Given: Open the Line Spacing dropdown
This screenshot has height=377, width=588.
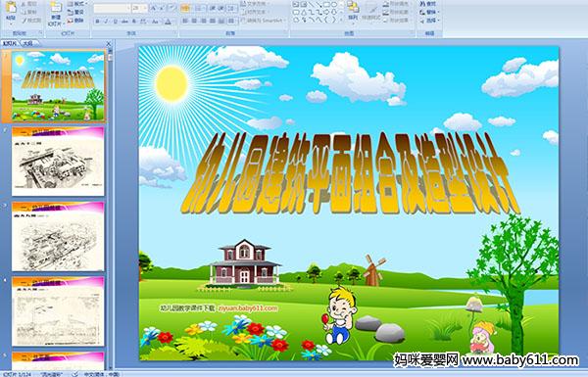Looking at the screenshot, I should point(232,8).
